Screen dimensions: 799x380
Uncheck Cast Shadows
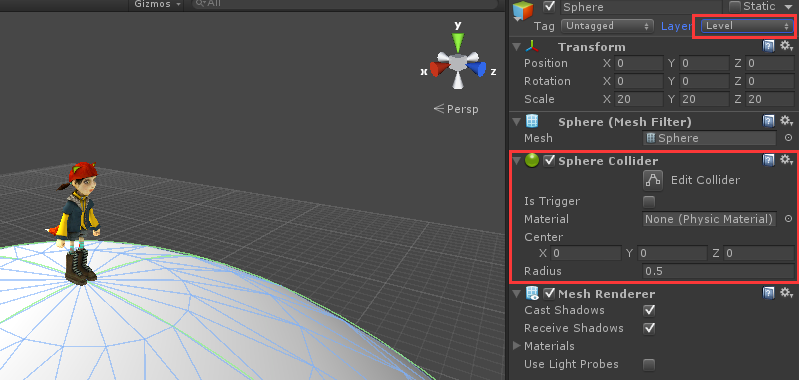point(649,310)
